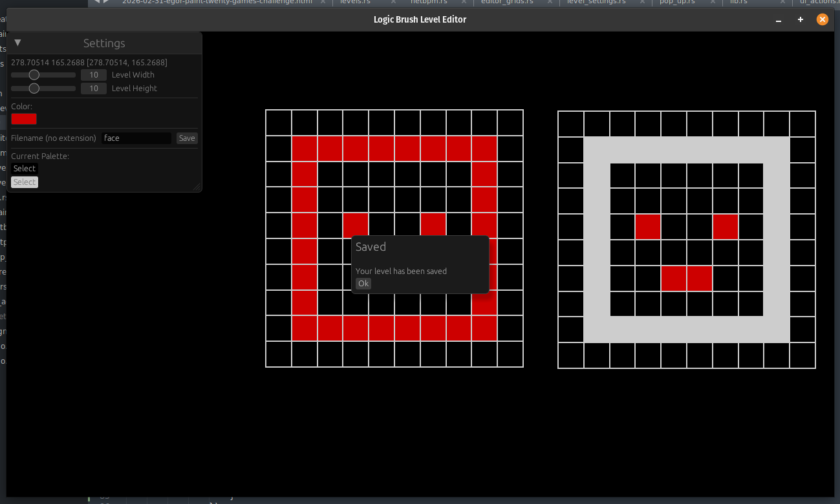The image size is (840, 504).
Task: Choose the light gray Select palette button
Action: pyautogui.click(x=25, y=182)
